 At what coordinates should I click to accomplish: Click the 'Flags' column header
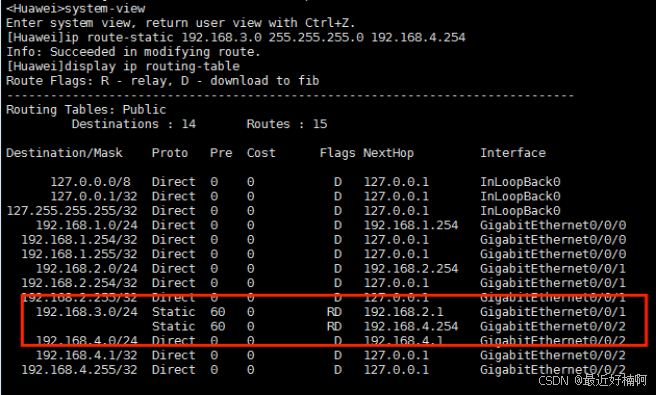(x=337, y=153)
